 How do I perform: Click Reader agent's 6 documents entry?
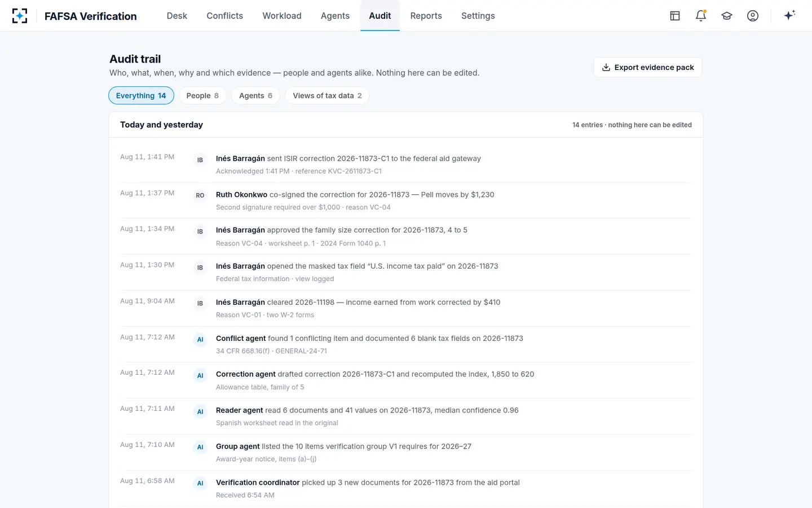click(406, 417)
